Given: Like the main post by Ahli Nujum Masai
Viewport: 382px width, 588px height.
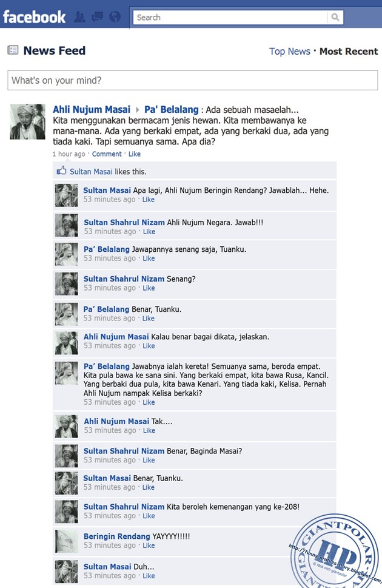Looking at the screenshot, I should coord(135,154).
